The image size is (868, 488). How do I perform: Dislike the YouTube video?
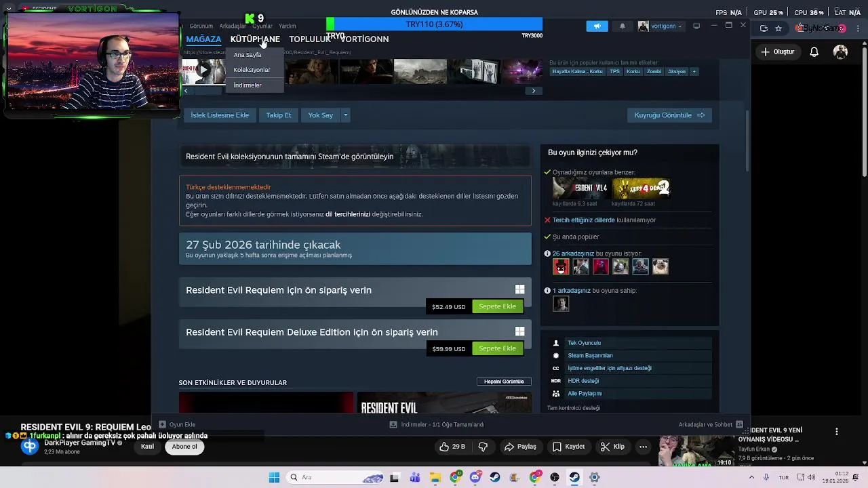483,447
